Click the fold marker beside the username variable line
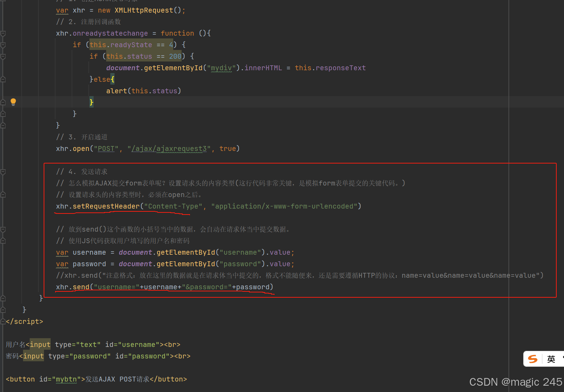 [3, 252]
